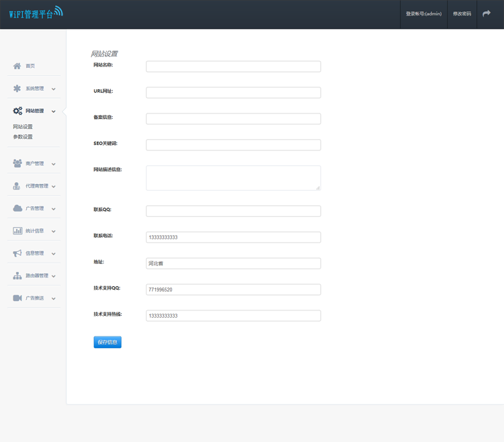504x442 pixels.
Task: Expand the 路由器管理 chevron
Action: pyautogui.click(x=54, y=276)
